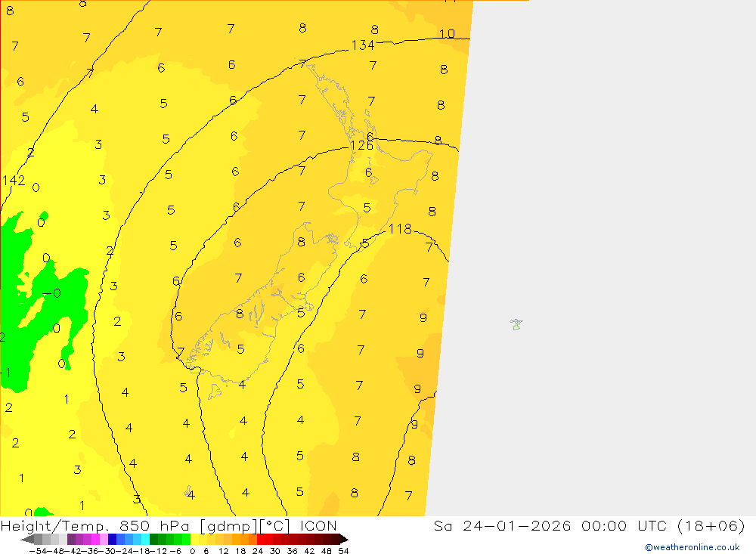The height and width of the screenshot is (554, 756).
Task: Click the bright red swatch above 24
Action: pyautogui.click(x=261, y=539)
